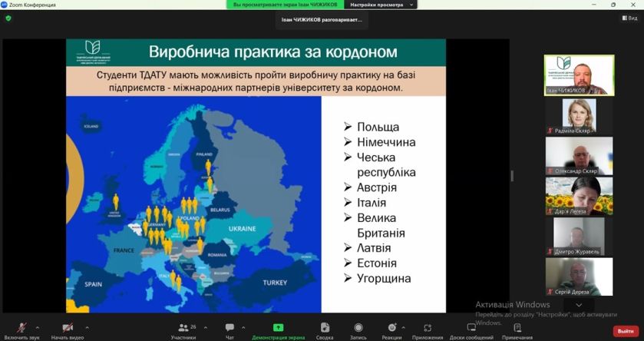Screen dimensions: 644x341
Task: Expand video options arrow beside Начать видео
Action: (x=87, y=327)
